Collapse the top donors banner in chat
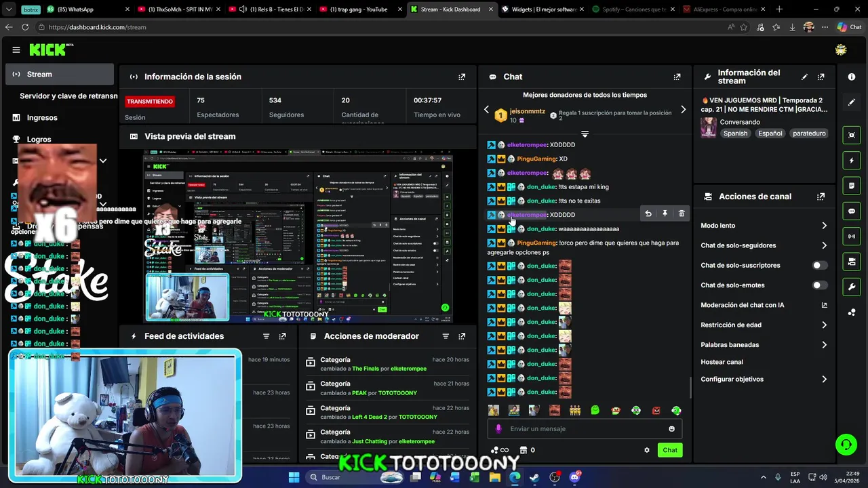The height and width of the screenshot is (488, 868). pyautogui.click(x=585, y=134)
